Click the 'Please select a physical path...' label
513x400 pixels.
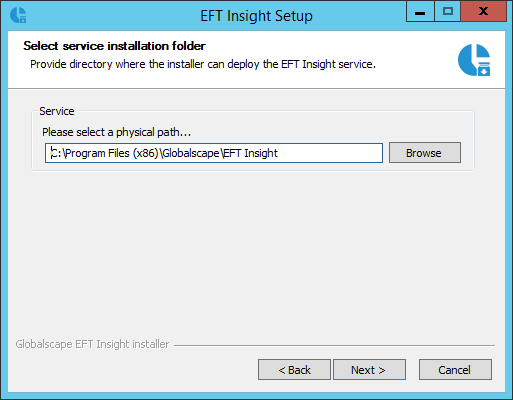pos(116,132)
